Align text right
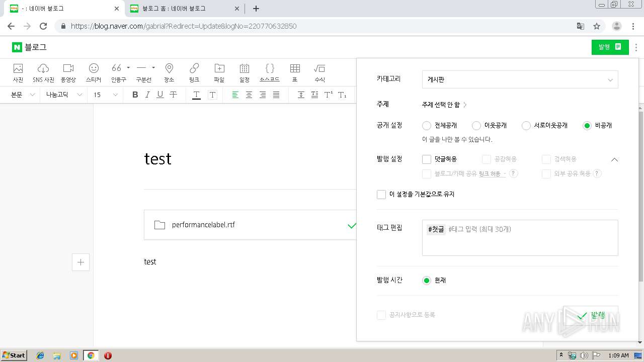The width and height of the screenshot is (644, 362). pyautogui.click(x=262, y=95)
